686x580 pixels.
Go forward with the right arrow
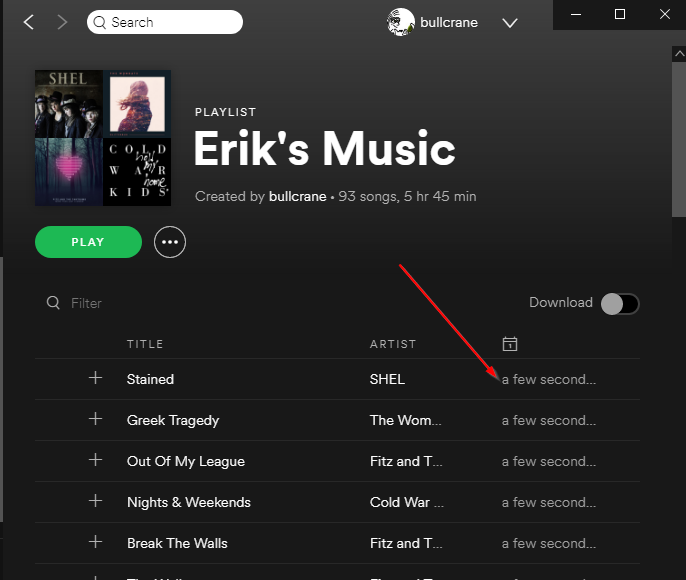tap(62, 22)
